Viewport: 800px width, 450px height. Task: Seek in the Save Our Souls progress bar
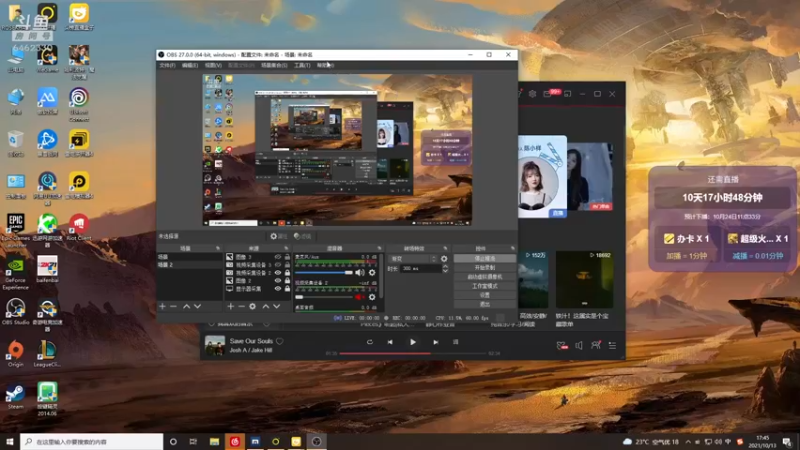click(413, 353)
